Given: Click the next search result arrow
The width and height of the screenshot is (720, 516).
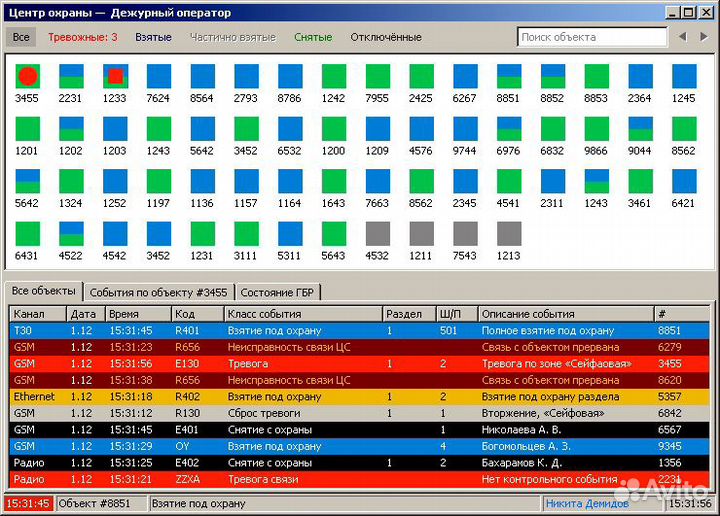Looking at the screenshot, I should [704, 37].
